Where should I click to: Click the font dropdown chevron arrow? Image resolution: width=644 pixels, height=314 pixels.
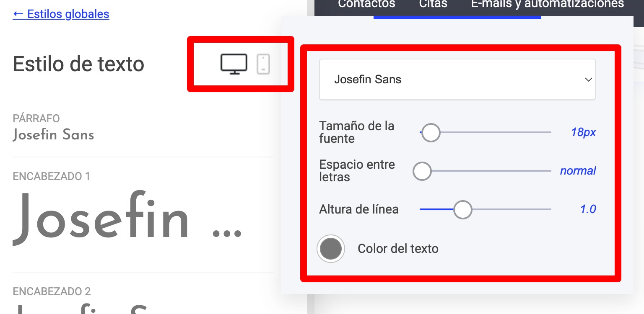pyautogui.click(x=588, y=80)
